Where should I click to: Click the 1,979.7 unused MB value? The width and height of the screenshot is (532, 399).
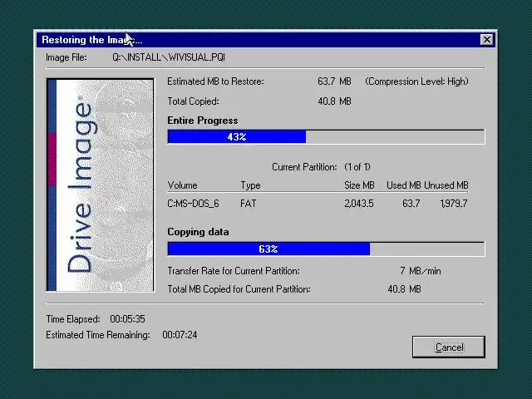point(454,204)
